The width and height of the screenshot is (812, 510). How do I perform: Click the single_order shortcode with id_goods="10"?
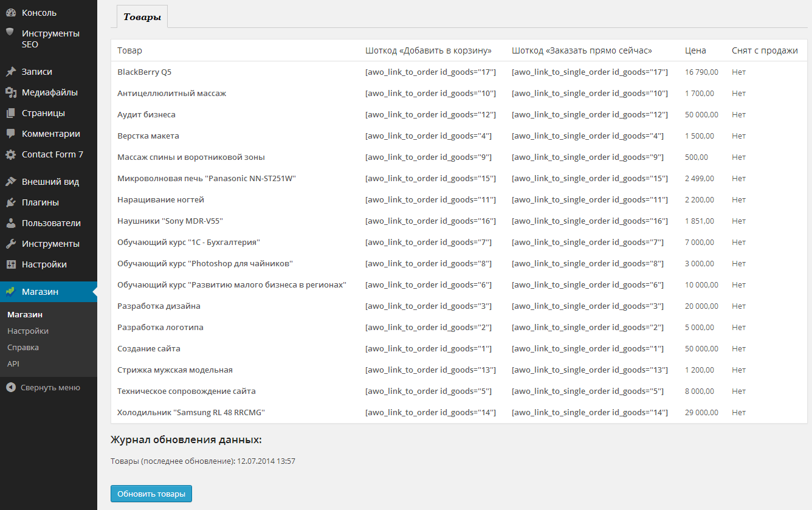(590, 94)
